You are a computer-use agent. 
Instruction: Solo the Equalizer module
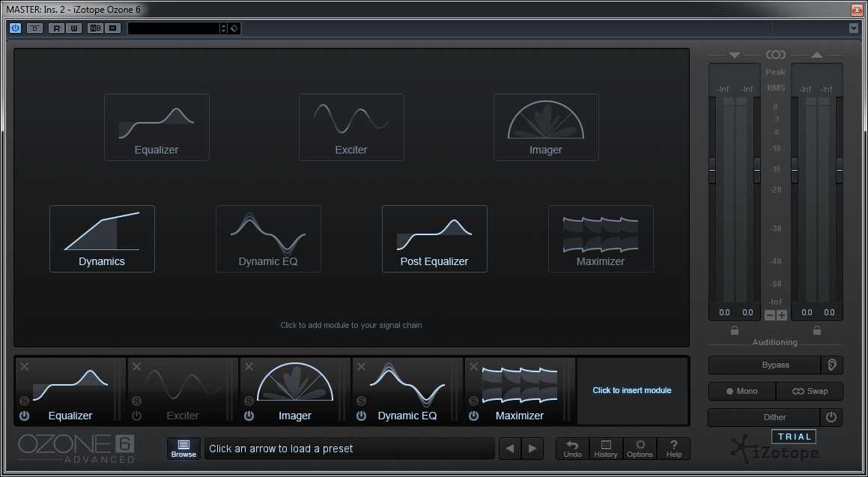25,401
